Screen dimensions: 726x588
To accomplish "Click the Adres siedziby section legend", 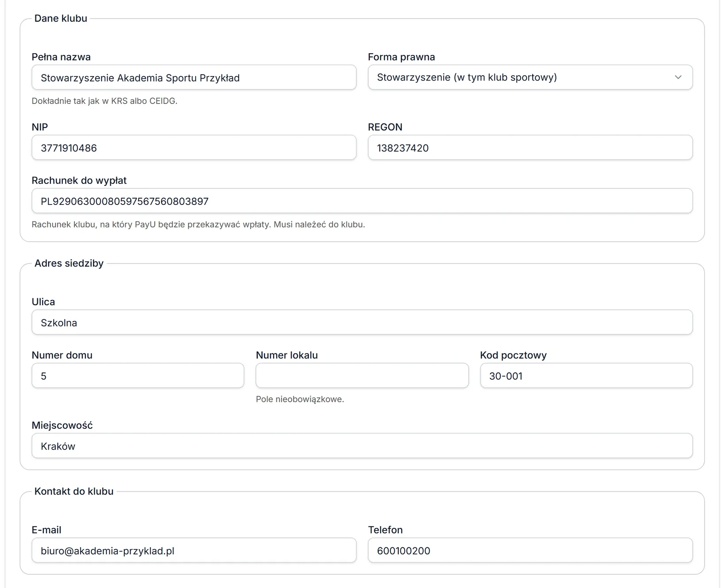I will point(69,263).
